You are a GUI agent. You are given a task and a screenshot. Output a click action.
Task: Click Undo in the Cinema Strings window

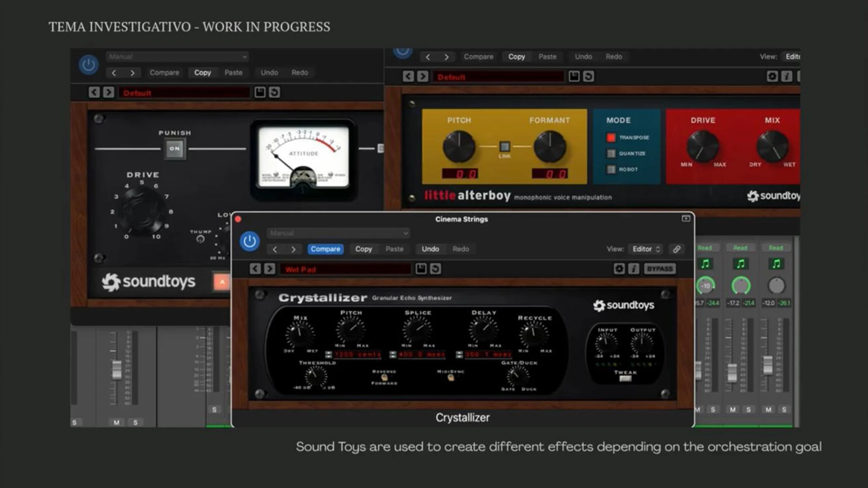point(430,249)
